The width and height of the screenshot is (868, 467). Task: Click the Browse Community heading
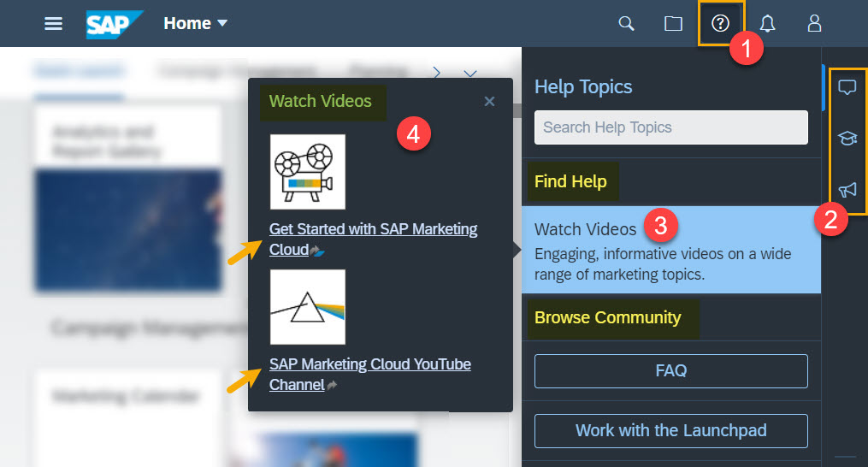tap(608, 318)
